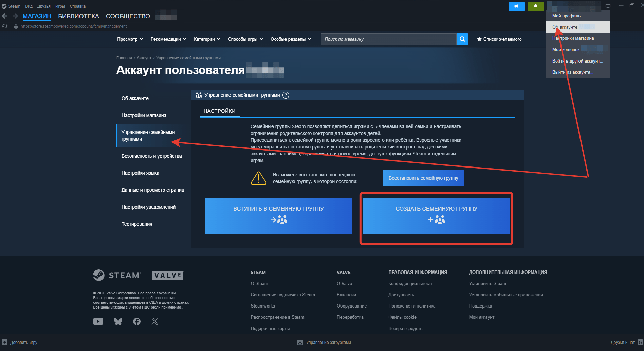Open Настройки языка sidebar item
Image resolution: width=644 pixels, height=351 pixels.
pos(140,173)
